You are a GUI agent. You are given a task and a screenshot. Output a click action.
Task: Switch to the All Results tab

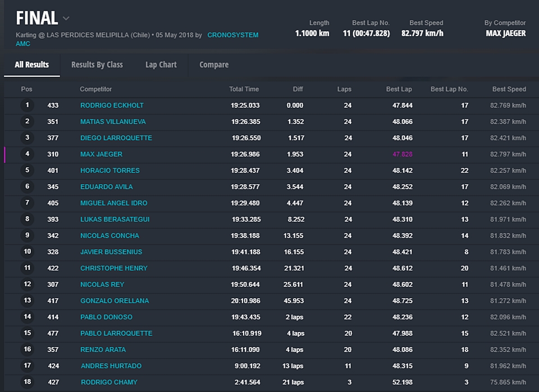coord(31,65)
